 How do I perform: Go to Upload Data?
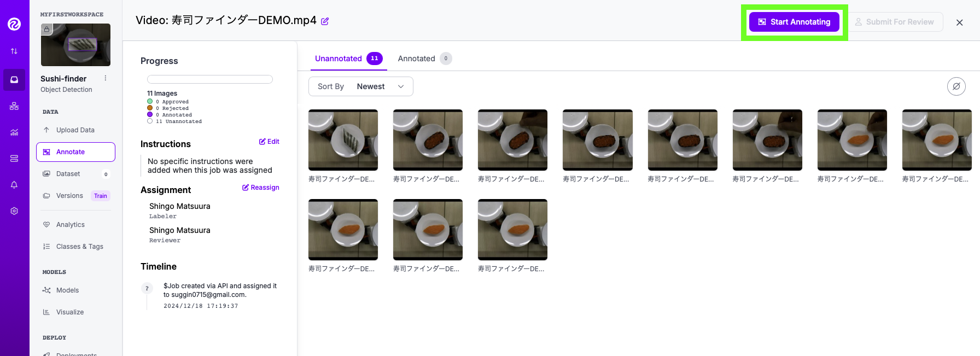coord(75,130)
